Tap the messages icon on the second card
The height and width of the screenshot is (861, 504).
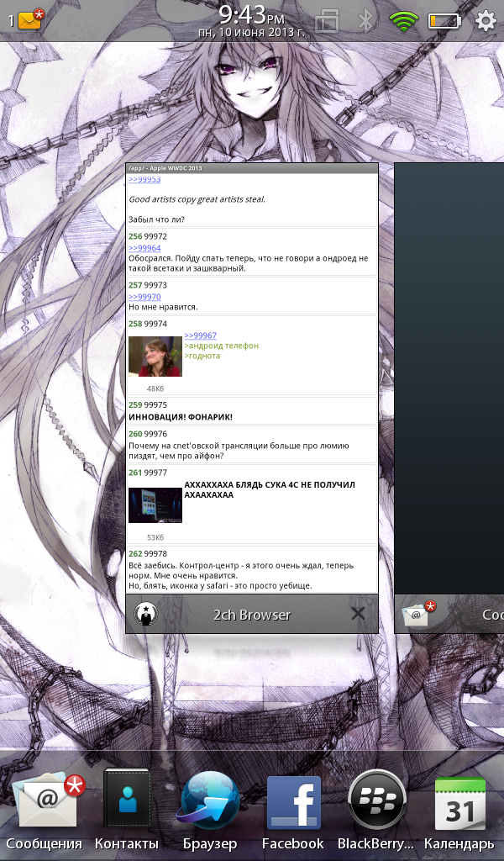417,613
